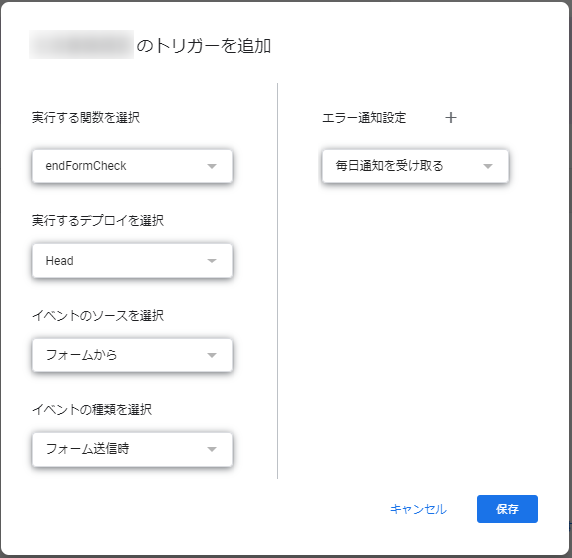
Task: Save the trigger with 保存 button
Action: [507, 509]
